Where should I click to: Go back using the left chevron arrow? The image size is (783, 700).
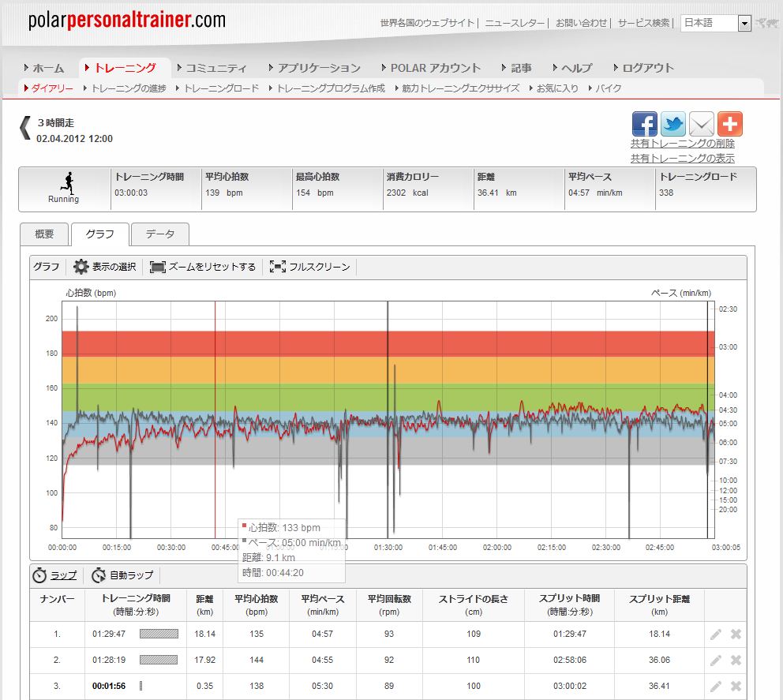[25, 129]
